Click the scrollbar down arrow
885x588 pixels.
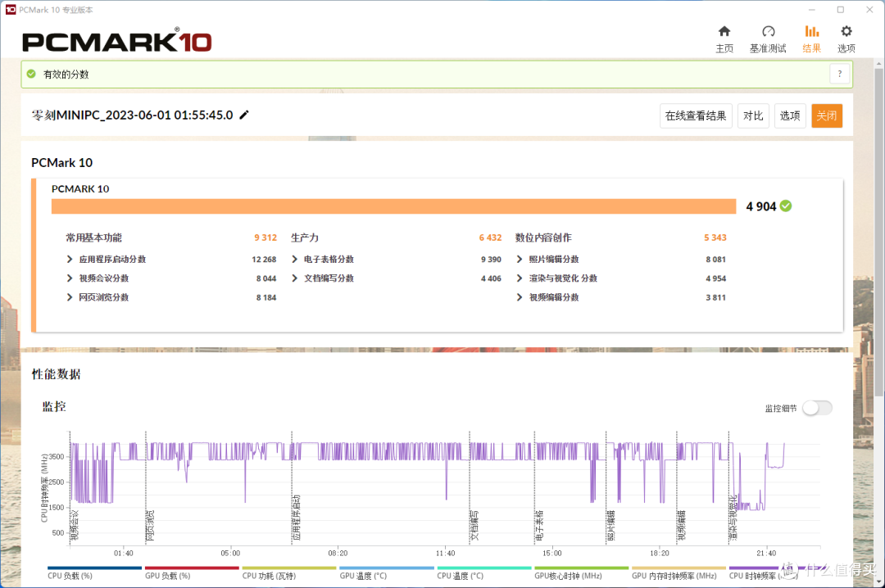click(x=878, y=581)
